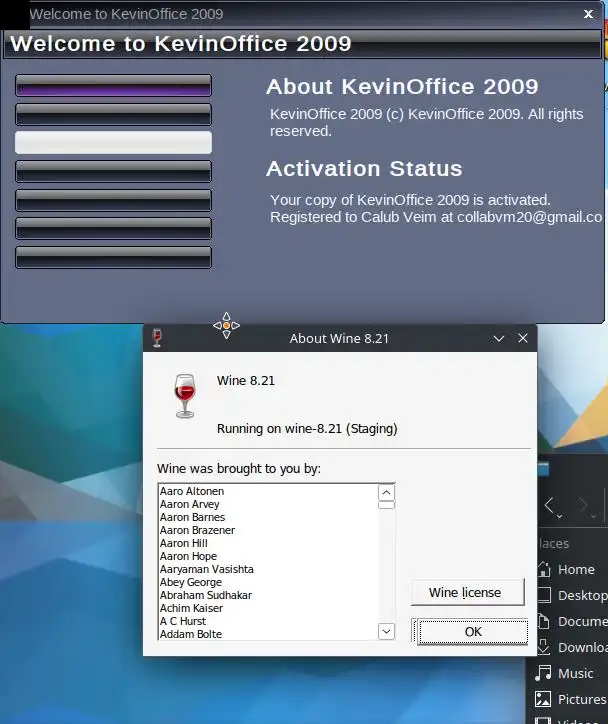Click the large red wine glass logo
The image size is (608, 724).
[x=185, y=396]
